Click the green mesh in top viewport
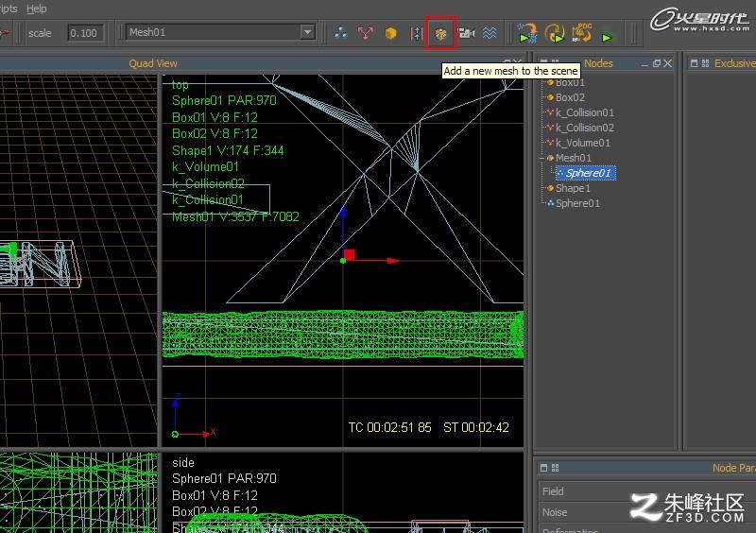Image resolution: width=756 pixels, height=533 pixels. tap(343, 335)
